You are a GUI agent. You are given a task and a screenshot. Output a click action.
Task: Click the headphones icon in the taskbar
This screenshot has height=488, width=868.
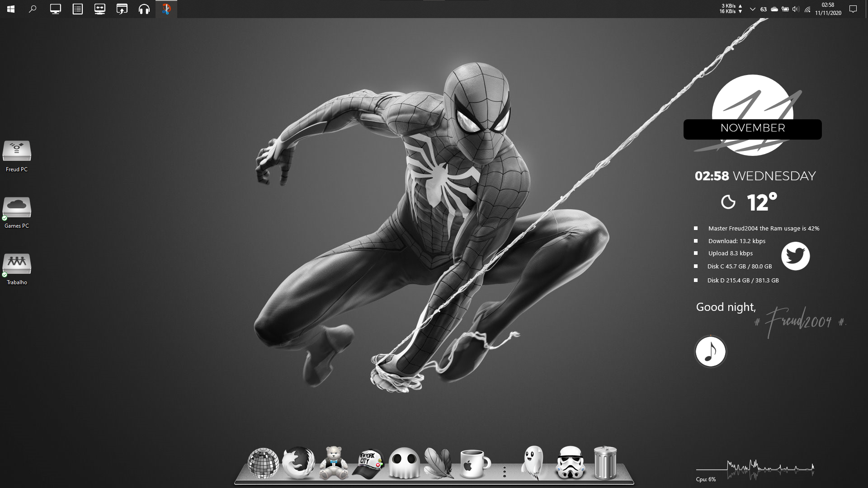tap(144, 9)
